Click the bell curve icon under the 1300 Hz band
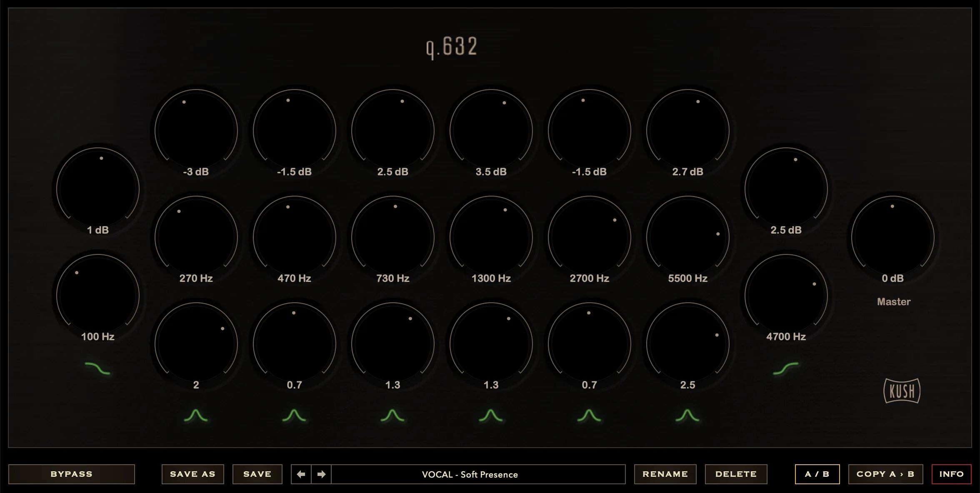Image resolution: width=980 pixels, height=493 pixels. tap(490, 416)
